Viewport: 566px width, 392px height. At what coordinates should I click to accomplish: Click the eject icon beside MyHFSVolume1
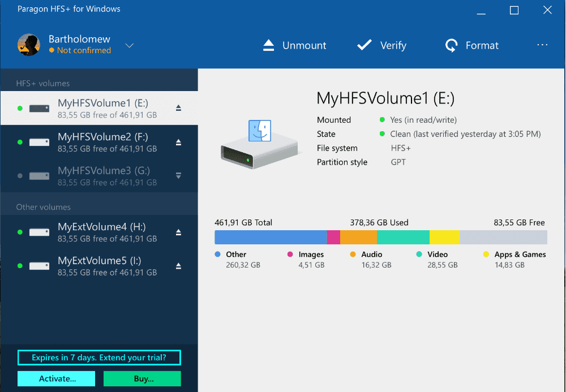(179, 107)
